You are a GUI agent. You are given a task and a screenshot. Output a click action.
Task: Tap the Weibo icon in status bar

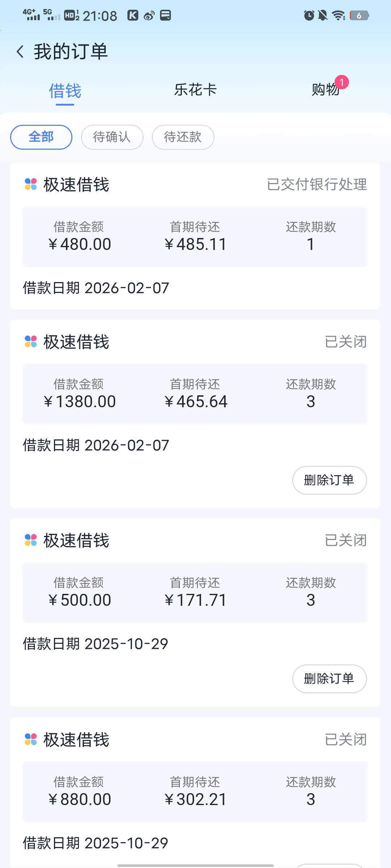tap(149, 16)
